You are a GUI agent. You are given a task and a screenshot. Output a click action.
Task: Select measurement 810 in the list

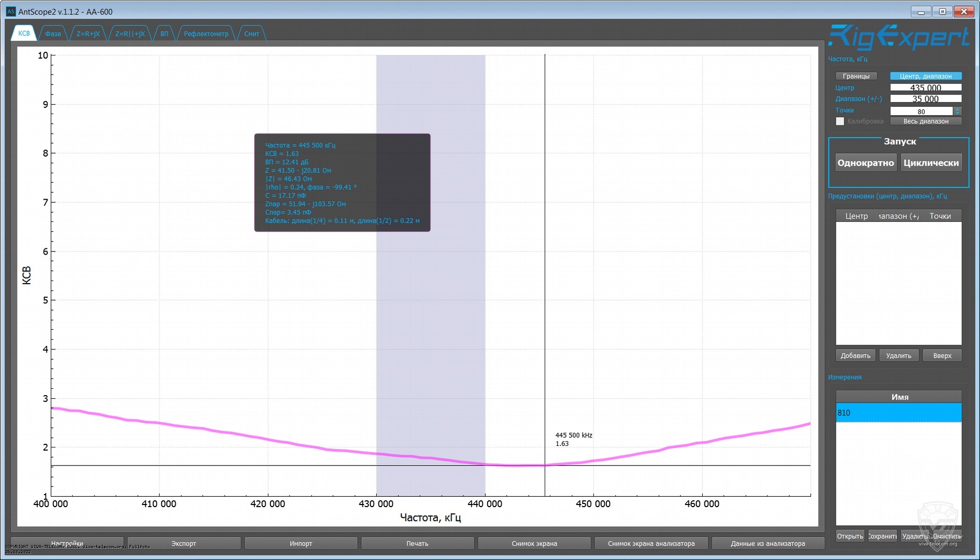pos(898,413)
